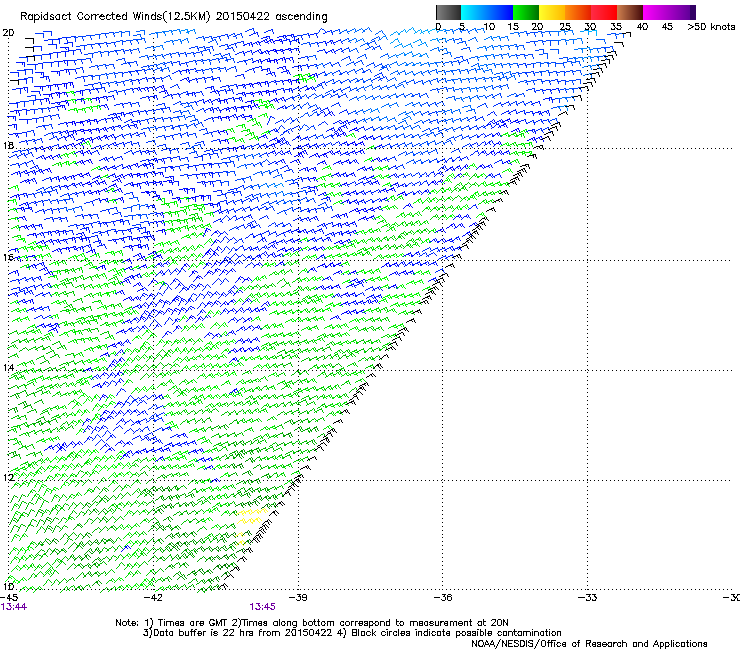Select the orange 25-30 knots color swatch

578,12
